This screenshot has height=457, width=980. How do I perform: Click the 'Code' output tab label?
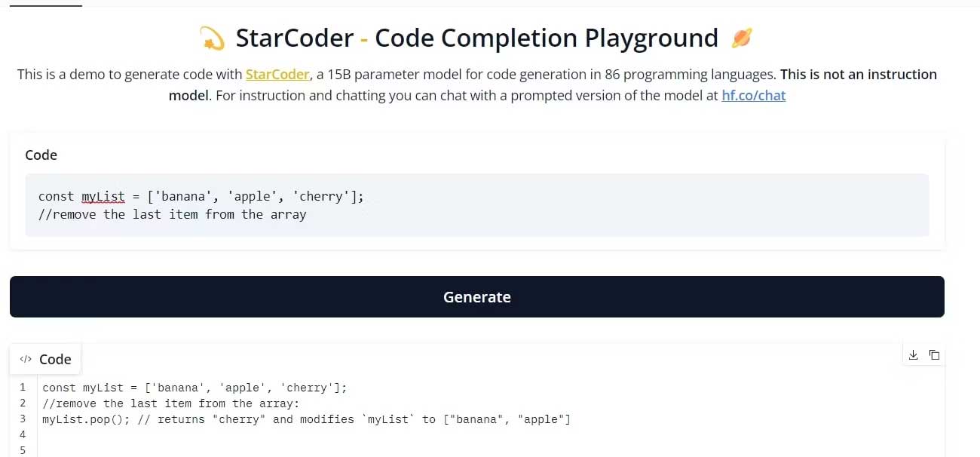click(54, 360)
